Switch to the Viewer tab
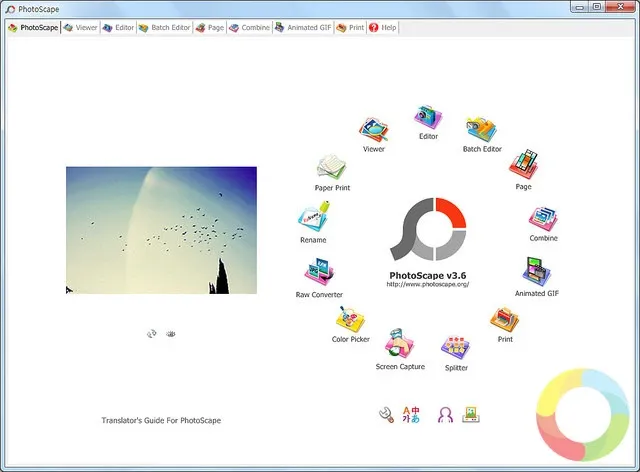The height and width of the screenshot is (472, 640). tap(81, 28)
